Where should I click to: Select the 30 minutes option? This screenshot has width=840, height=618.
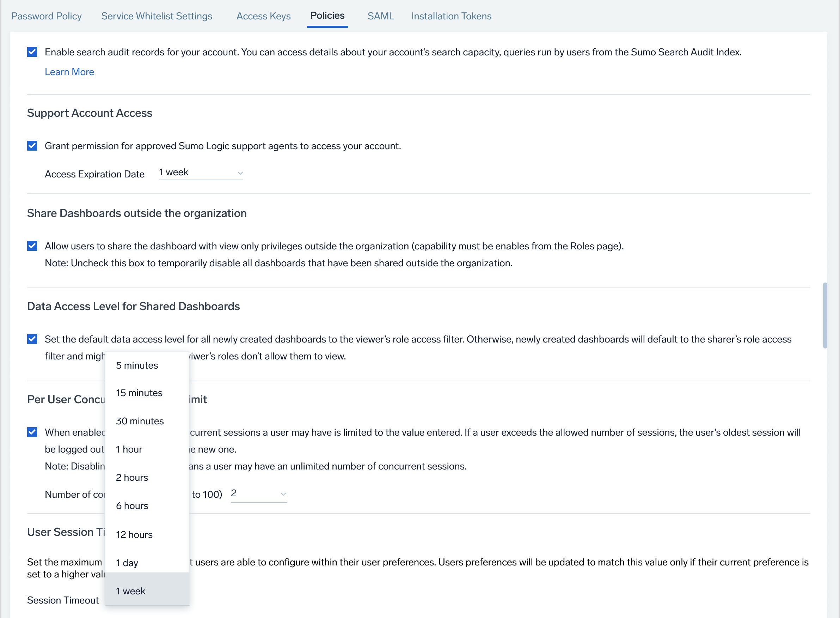coord(140,421)
